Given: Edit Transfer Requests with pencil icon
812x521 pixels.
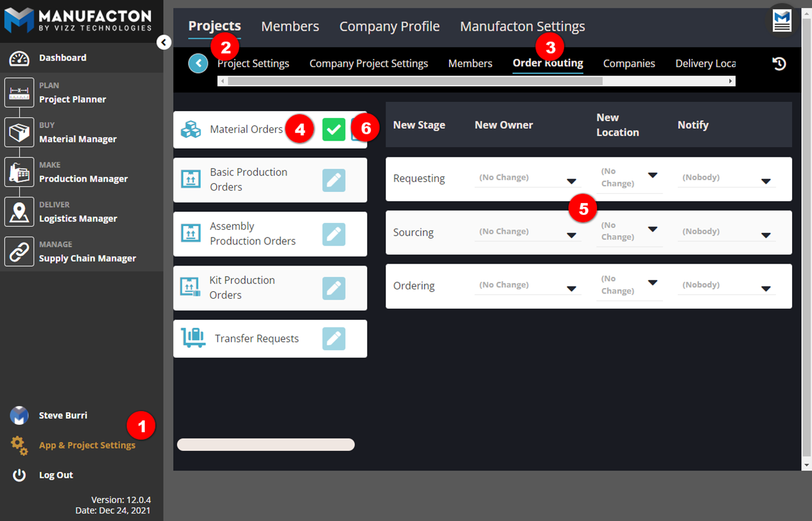Looking at the screenshot, I should click(334, 339).
